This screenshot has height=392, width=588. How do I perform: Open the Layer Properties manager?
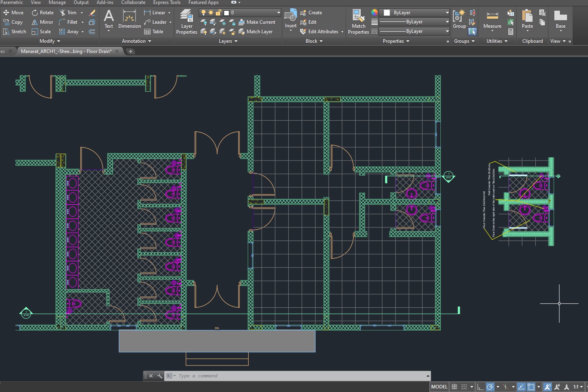(x=186, y=22)
